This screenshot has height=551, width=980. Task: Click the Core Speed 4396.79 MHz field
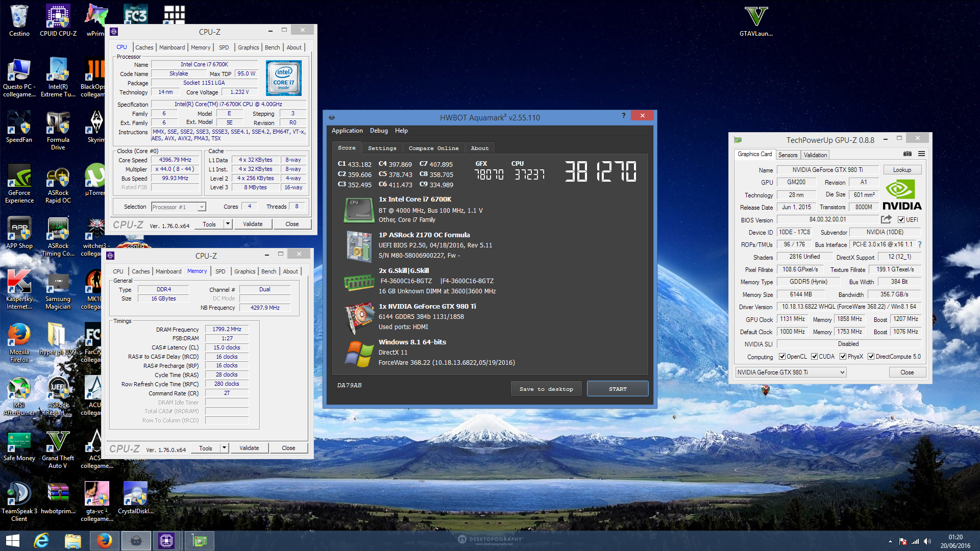click(175, 160)
